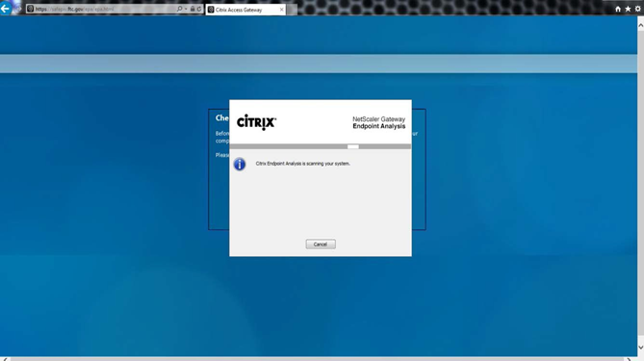644x361 pixels.
Task: Open a new tab next to Citrix tab
Action: [x=292, y=10]
